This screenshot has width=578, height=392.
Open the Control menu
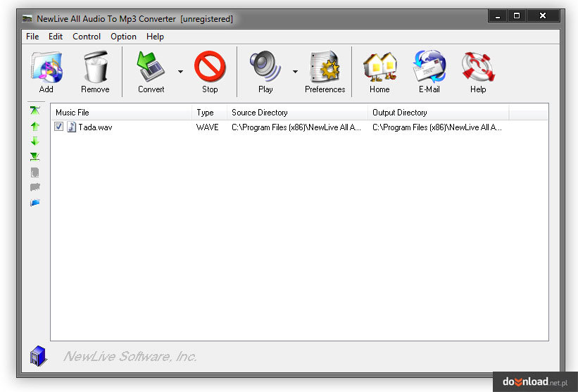[x=87, y=37]
